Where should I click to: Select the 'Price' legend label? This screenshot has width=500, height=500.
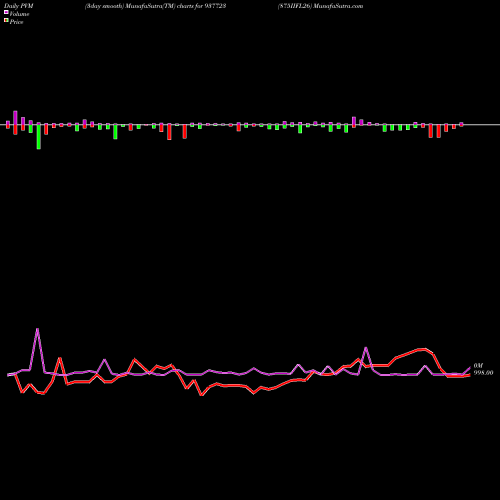click(16, 22)
